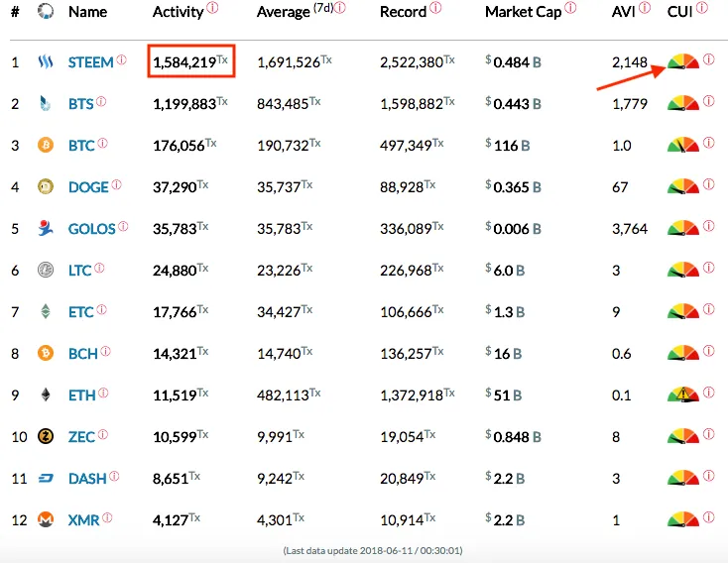Click the info icon next to GOLOS name
The width and height of the screenshot is (728, 563).
click(x=123, y=226)
